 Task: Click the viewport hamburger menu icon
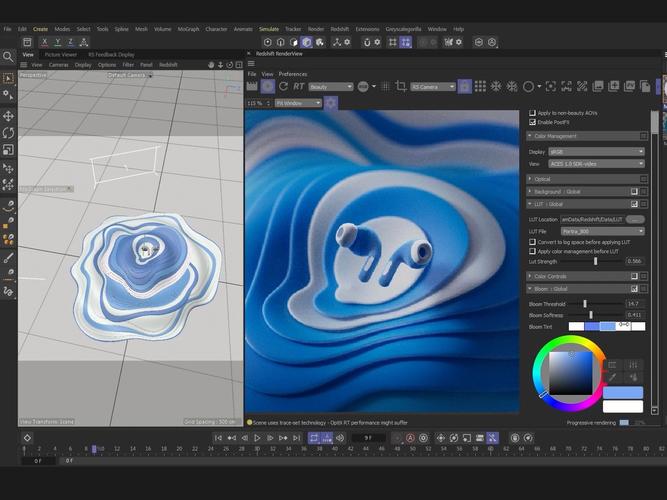[x=23, y=65]
